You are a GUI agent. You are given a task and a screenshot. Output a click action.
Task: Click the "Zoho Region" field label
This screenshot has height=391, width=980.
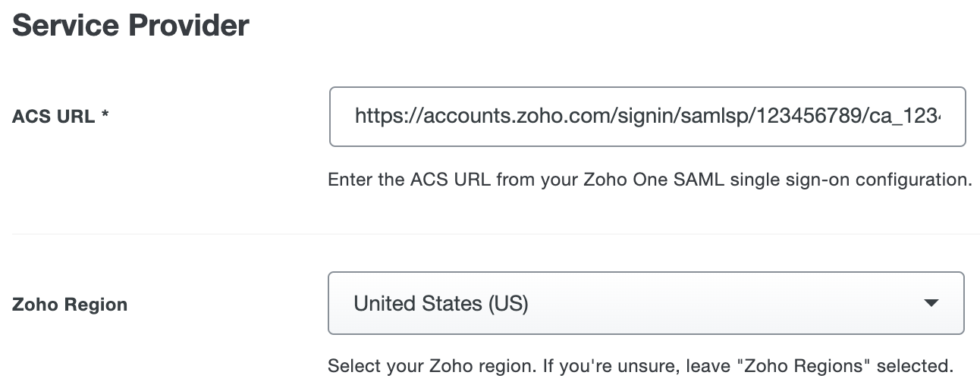click(x=70, y=305)
